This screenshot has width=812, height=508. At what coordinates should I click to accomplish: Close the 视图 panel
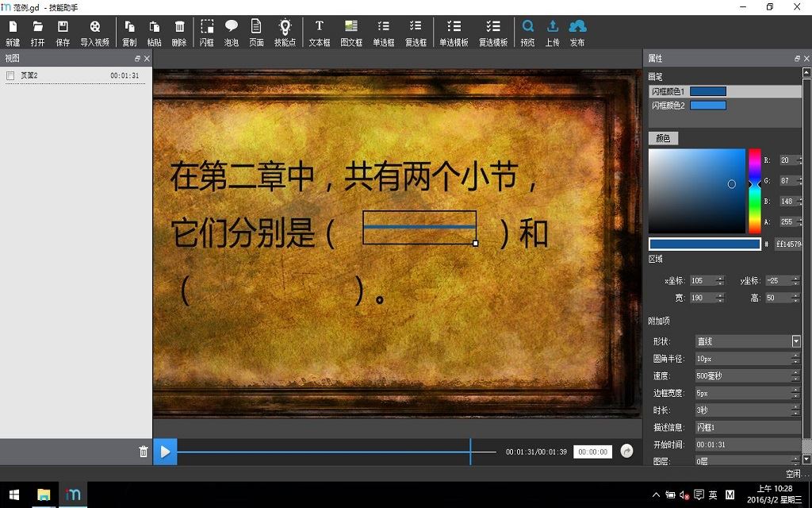(x=147, y=59)
